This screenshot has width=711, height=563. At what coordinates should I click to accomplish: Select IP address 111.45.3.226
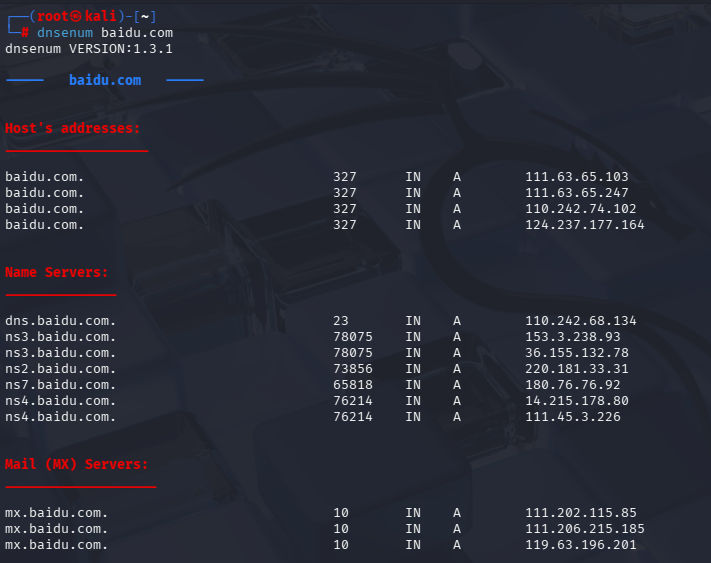tap(573, 417)
